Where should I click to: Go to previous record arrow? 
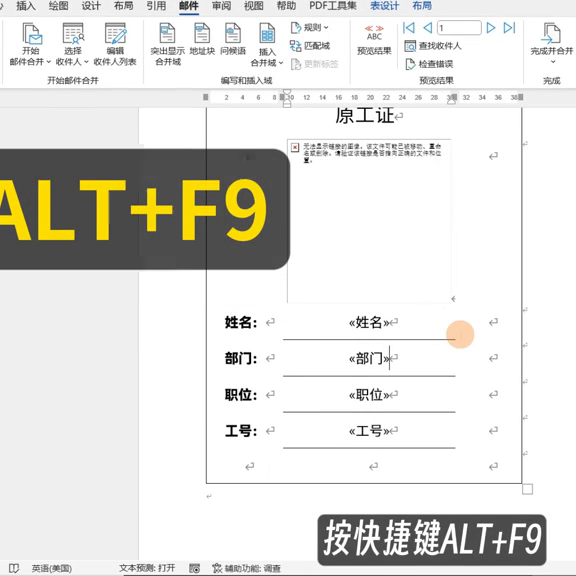point(427,28)
